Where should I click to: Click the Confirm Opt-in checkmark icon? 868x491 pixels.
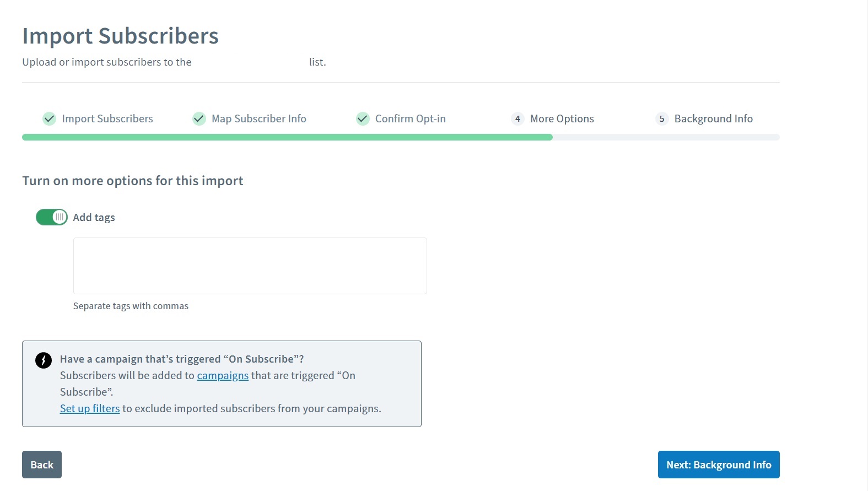pos(363,118)
